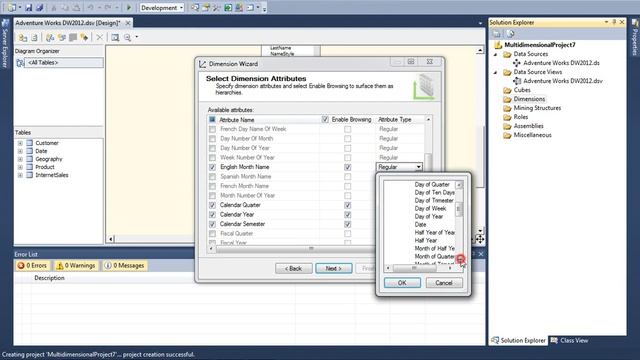The image size is (640, 360).
Task: Toggle the Attribute Name header select-all checkbox
Action: (212, 120)
